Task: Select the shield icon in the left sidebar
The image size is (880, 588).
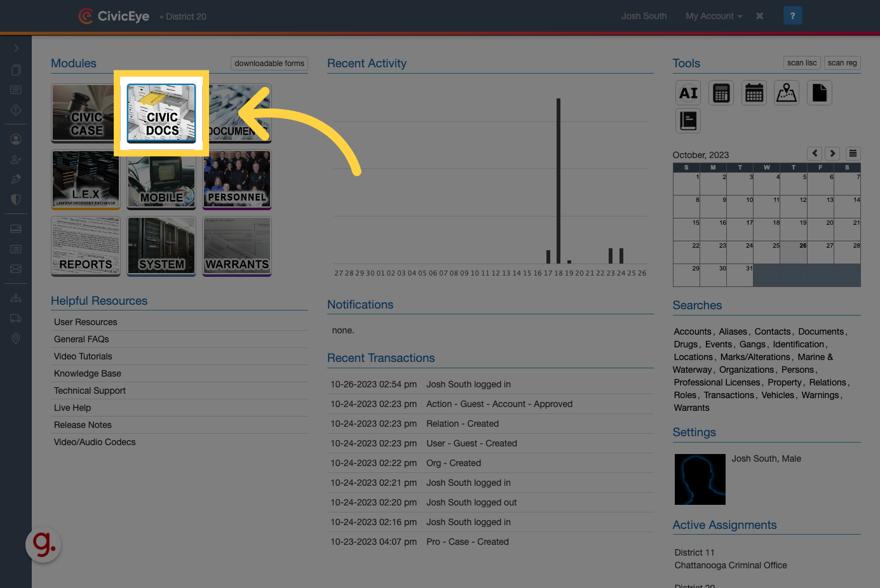Action: click(x=15, y=199)
